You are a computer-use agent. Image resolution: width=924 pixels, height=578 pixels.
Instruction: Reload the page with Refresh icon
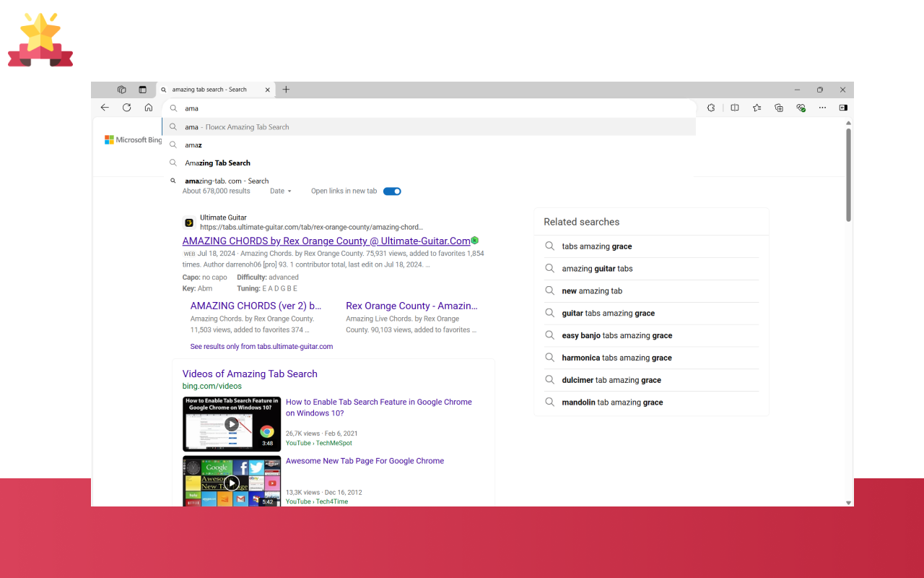tap(126, 108)
